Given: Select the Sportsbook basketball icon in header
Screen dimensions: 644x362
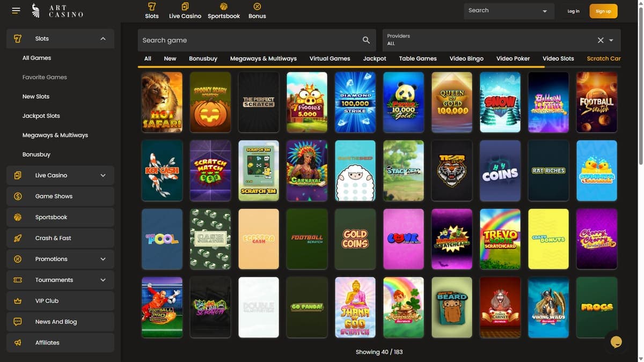Looking at the screenshot, I should (224, 6).
